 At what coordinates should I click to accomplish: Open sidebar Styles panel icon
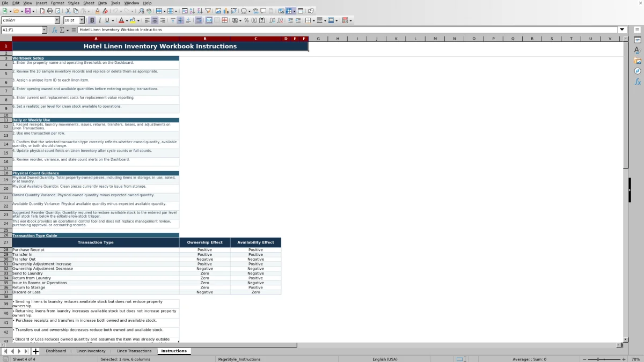[638, 50]
